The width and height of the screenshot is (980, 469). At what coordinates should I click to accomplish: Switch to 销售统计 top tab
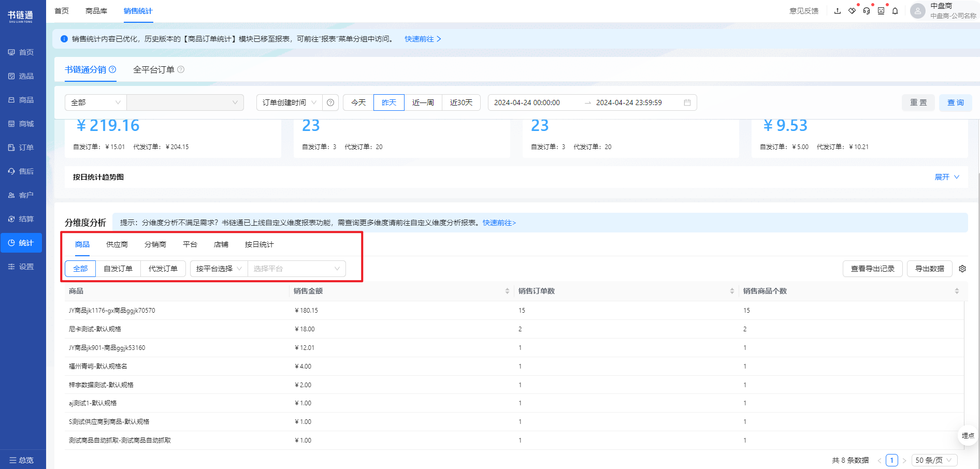point(138,11)
